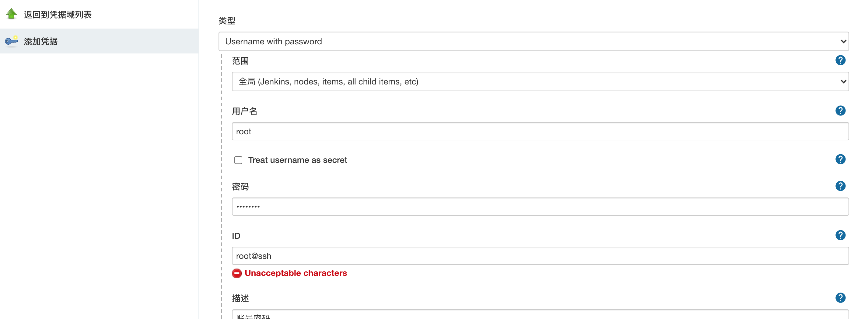Image resolution: width=868 pixels, height=319 pixels.
Task: Show help for the ID field
Action: click(840, 235)
